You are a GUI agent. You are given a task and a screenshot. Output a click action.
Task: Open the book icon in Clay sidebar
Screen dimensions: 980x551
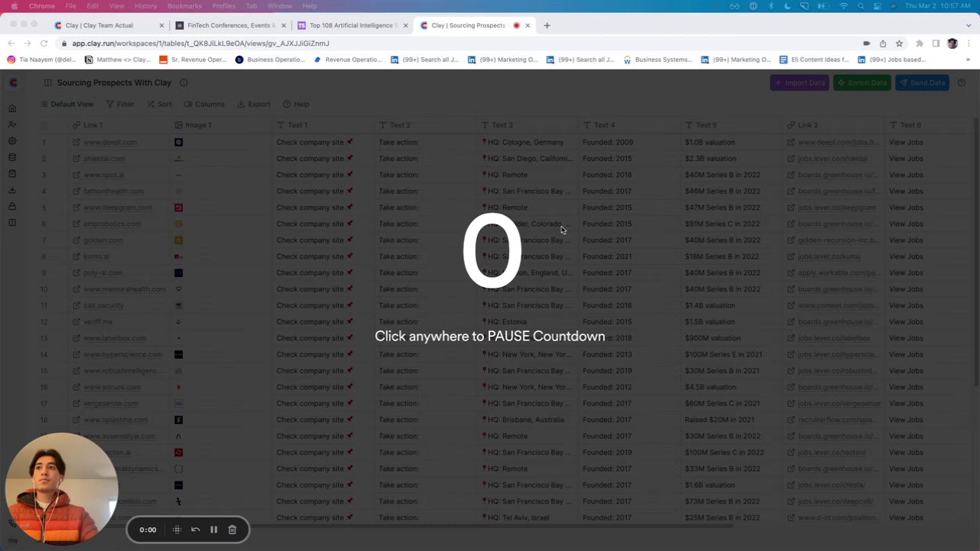tap(12, 223)
